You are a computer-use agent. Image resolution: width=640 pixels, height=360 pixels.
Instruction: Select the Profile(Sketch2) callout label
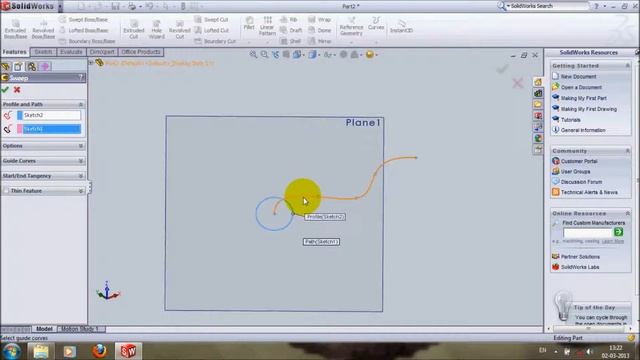[x=325, y=217]
